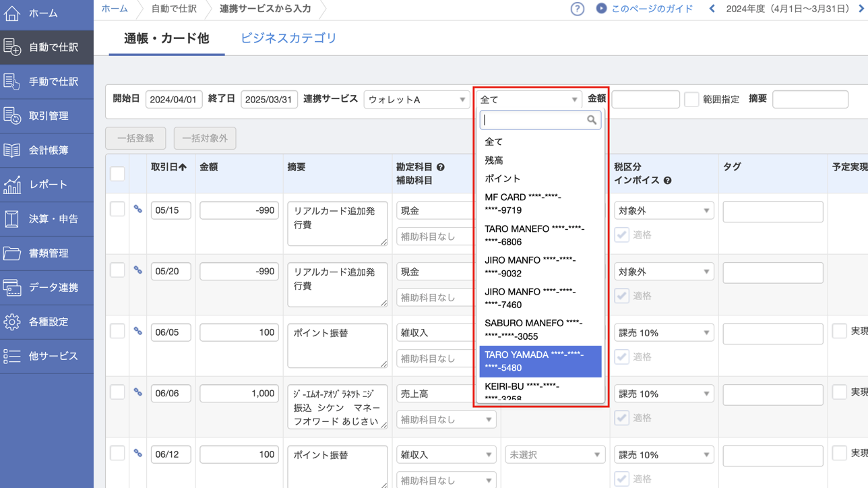
Task: Switch to the ビジネスカテゴリ tab
Action: [288, 38]
